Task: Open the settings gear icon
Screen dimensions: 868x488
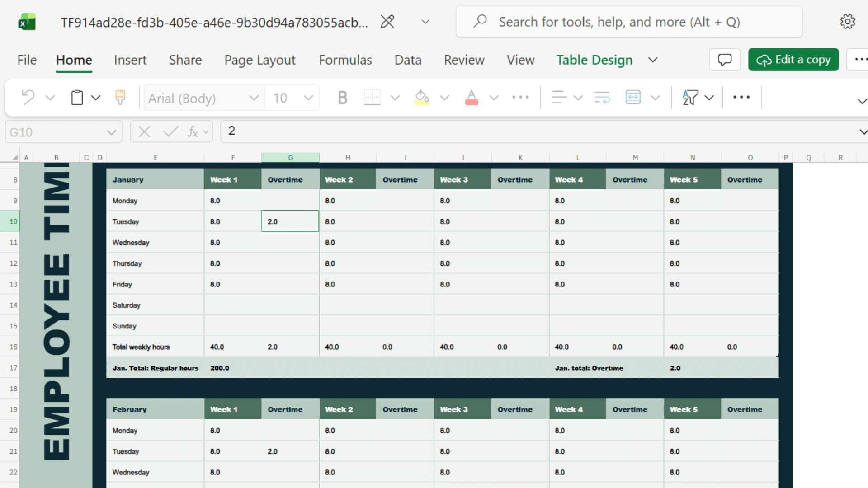Action: (x=848, y=22)
